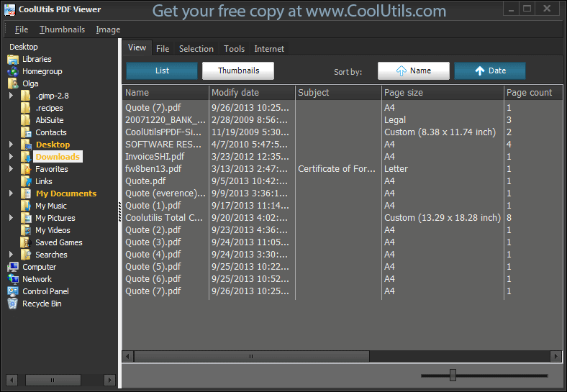Screen dimensions: 567x392
Task: Switch to the View tab
Action: pos(137,47)
